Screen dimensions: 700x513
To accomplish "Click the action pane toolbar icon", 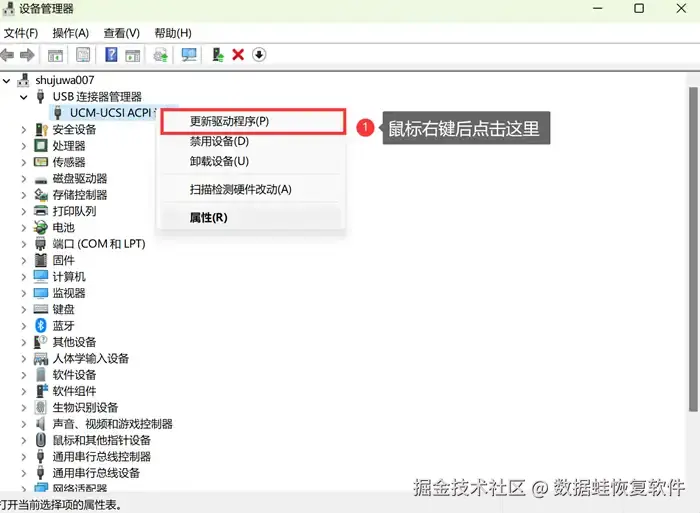I will coord(133,55).
